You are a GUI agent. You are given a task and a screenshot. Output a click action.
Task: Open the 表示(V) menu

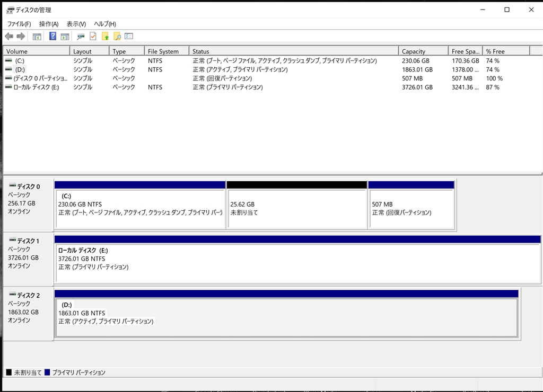click(x=76, y=24)
